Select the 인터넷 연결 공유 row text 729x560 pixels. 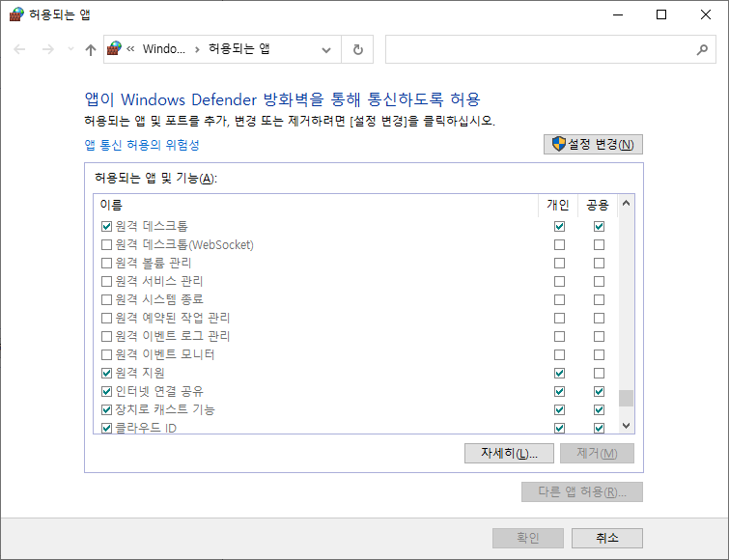(x=159, y=391)
